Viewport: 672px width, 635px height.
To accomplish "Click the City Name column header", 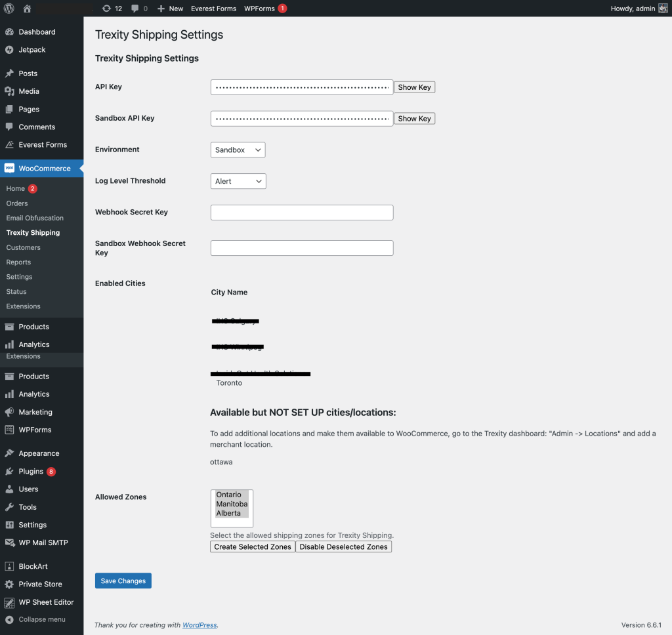I will pos(229,292).
